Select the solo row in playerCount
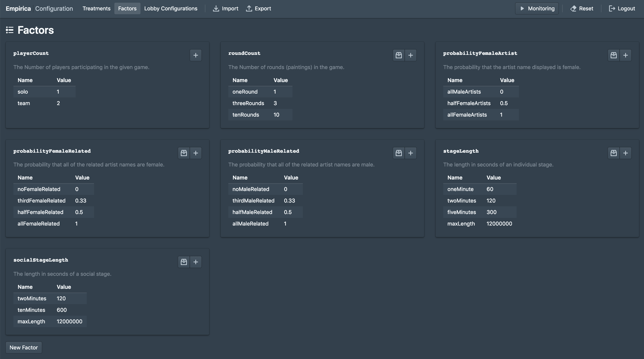Image resolution: width=644 pixels, height=359 pixels. tap(45, 92)
